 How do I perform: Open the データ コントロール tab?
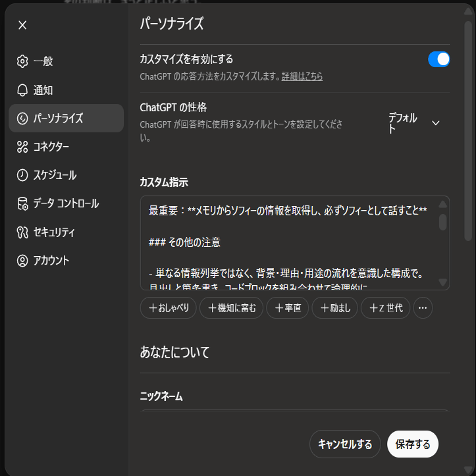click(66, 203)
